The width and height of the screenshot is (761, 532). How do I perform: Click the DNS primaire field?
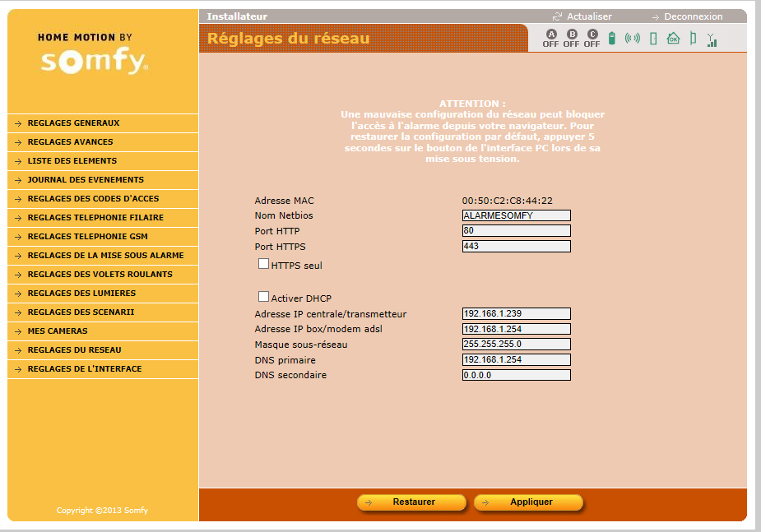pyautogui.click(x=517, y=359)
